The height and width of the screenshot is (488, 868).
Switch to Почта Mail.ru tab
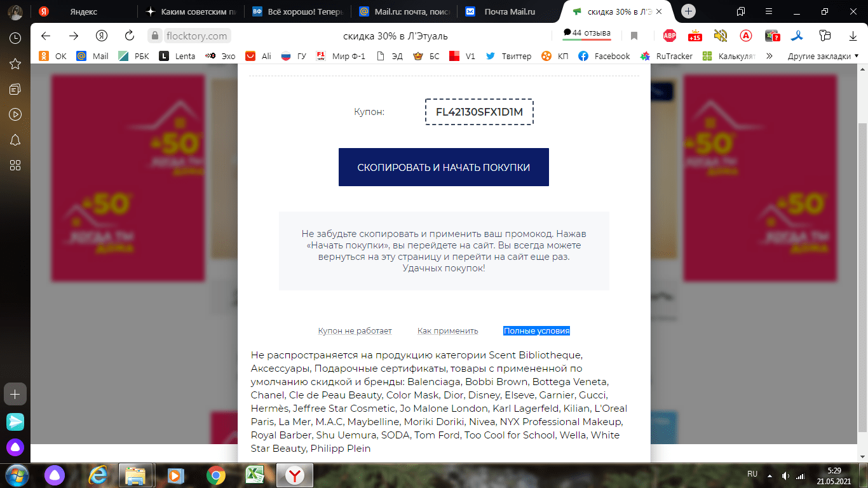tap(510, 11)
